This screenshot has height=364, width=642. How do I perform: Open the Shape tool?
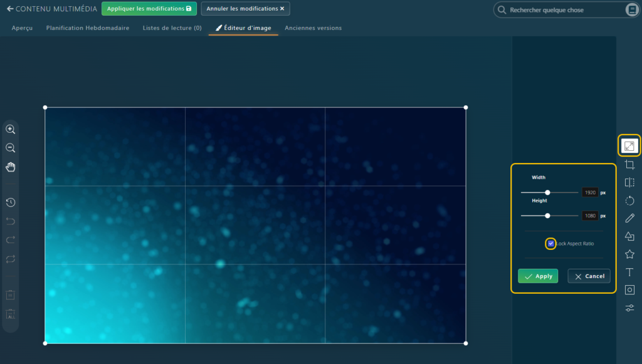point(629,236)
